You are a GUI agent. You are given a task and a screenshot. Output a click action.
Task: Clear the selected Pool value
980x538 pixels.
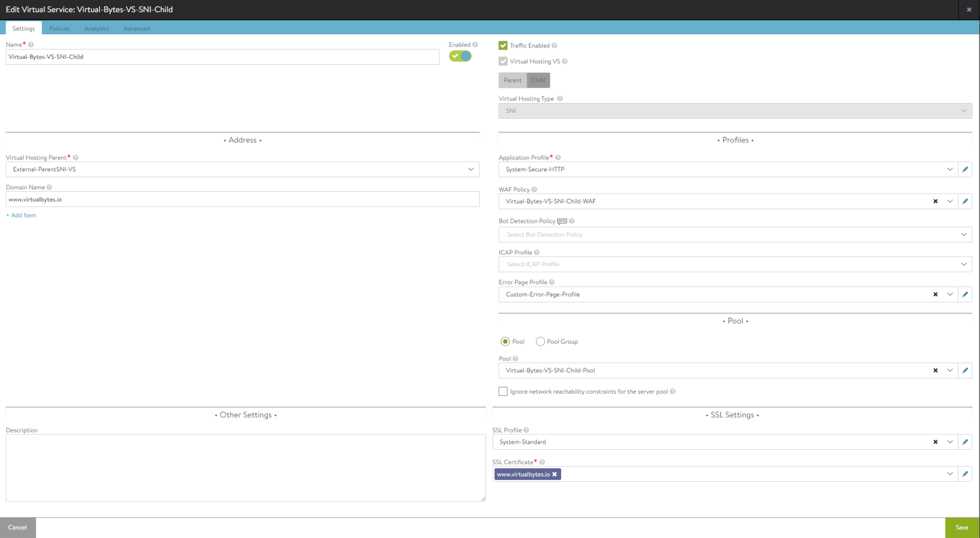pyautogui.click(x=935, y=371)
